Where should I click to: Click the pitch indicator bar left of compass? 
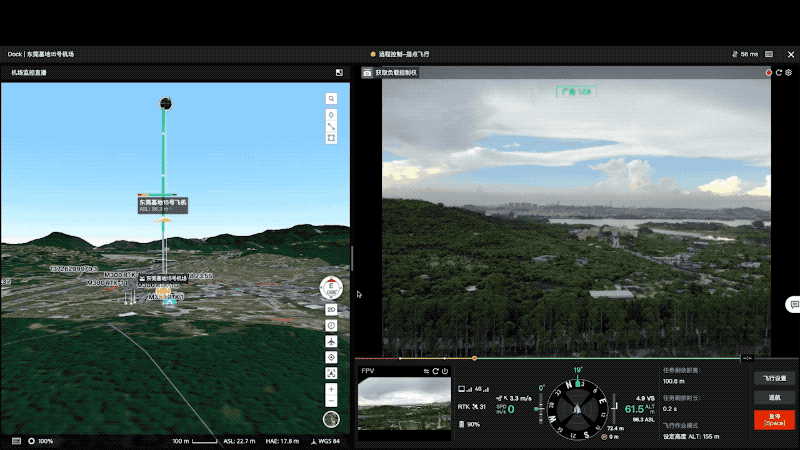tap(540, 409)
